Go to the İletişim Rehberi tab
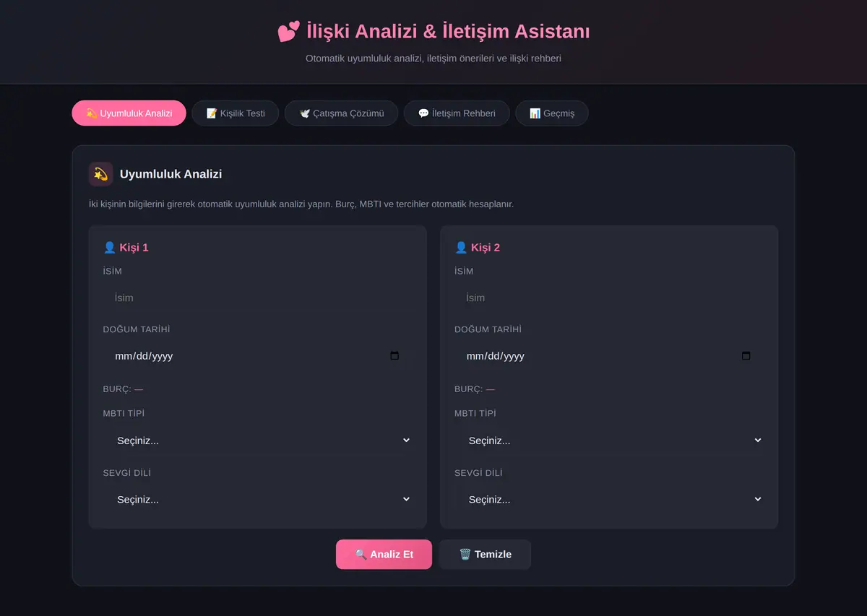The width and height of the screenshot is (867, 616). pyautogui.click(x=457, y=113)
